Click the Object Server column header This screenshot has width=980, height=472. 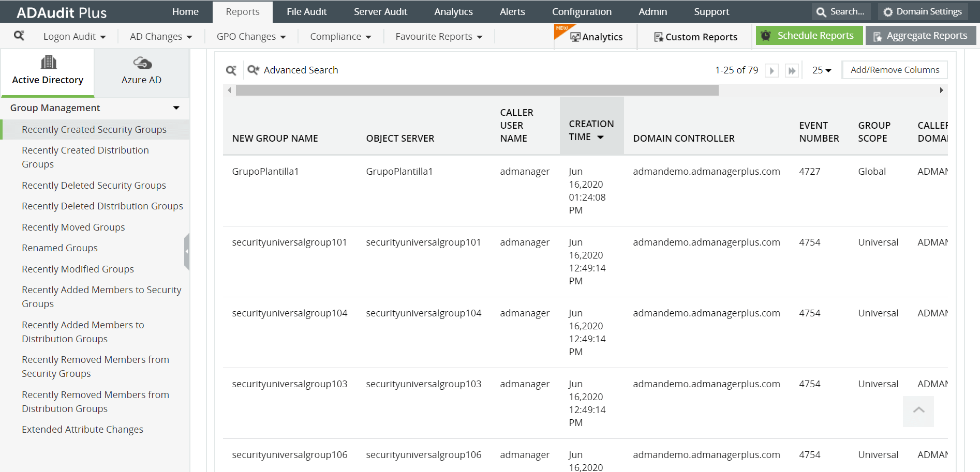click(x=400, y=138)
